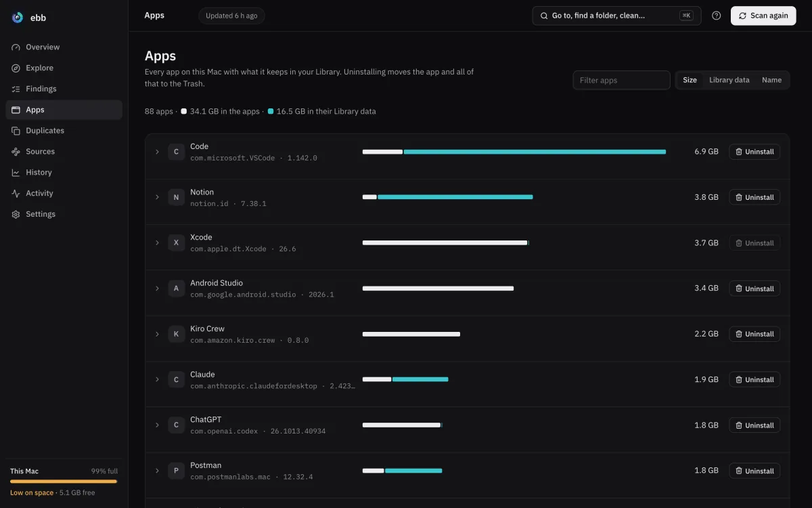Sort apps by Size
This screenshot has width=812, height=508.
point(690,80)
